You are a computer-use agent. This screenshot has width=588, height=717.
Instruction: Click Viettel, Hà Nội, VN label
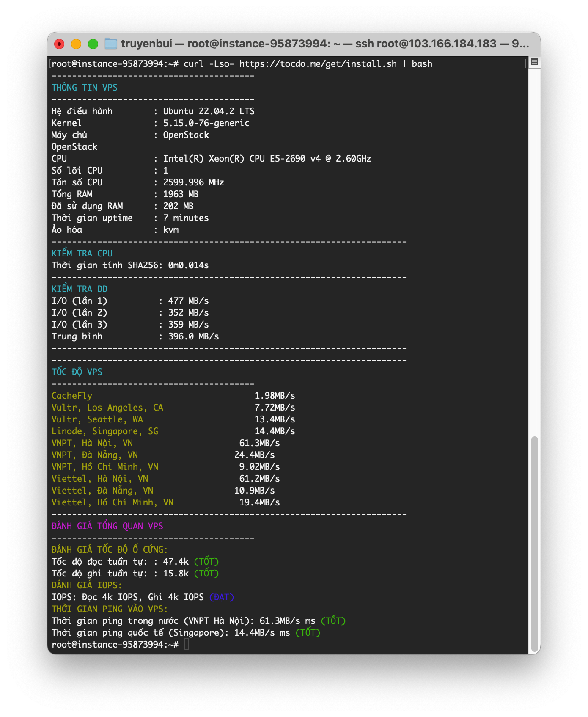100,479
